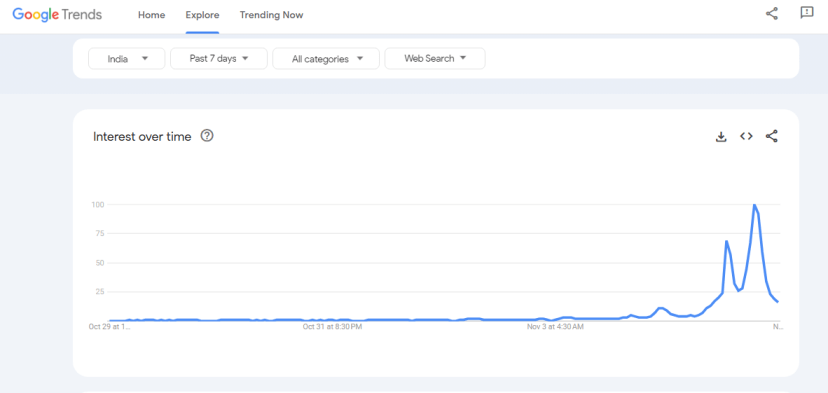The height and width of the screenshot is (393, 828).
Task: Click the 75 y-axis value
Action: pos(99,233)
